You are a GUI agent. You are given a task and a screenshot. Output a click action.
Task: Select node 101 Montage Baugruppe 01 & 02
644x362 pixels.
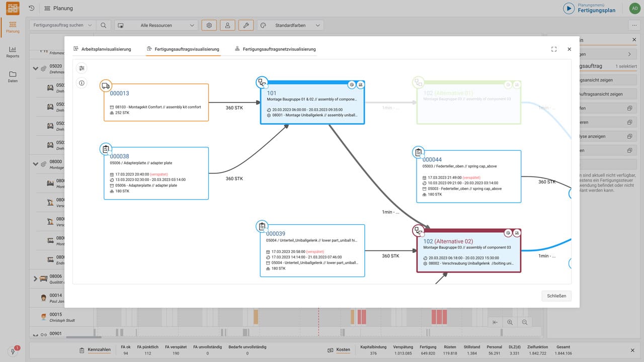(x=312, y=103)
